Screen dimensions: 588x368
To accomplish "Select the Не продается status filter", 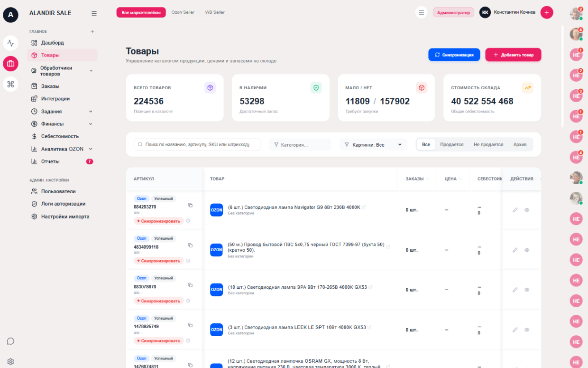I will [488, 144].
